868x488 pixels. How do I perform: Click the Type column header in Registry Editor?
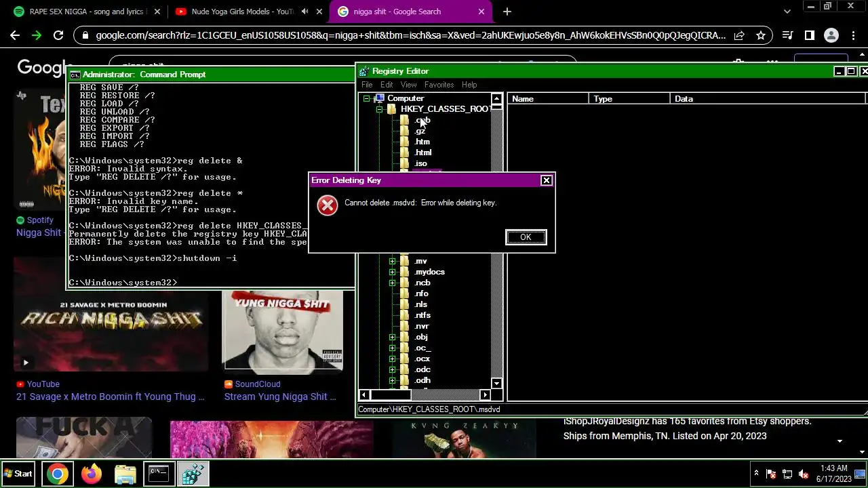coord(629,99)
